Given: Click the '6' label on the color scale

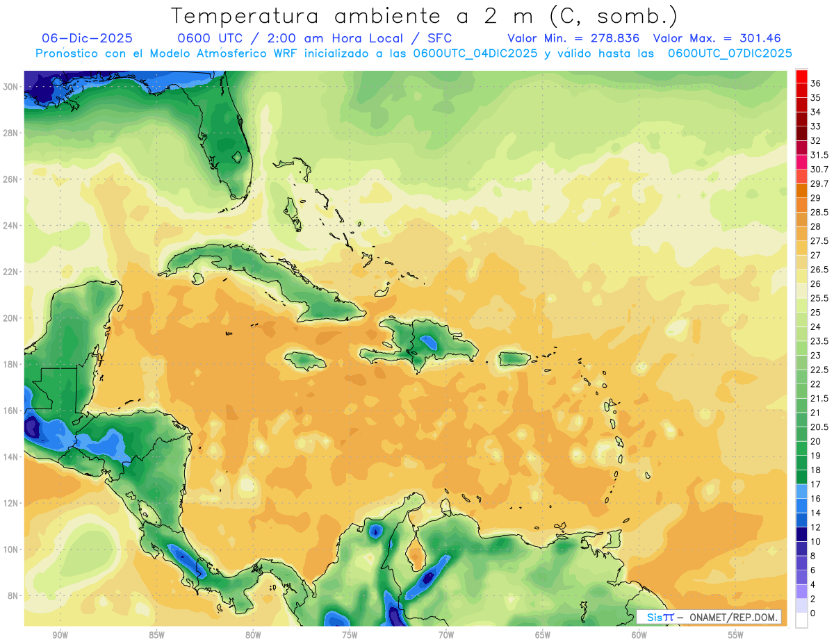Looking at the screenshot, I should (x=813, y=570).
